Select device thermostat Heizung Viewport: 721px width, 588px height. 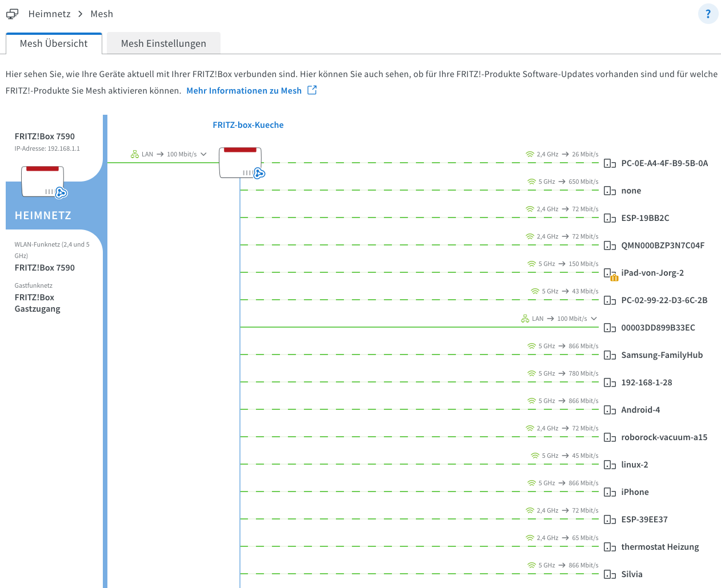pos(660,547)
